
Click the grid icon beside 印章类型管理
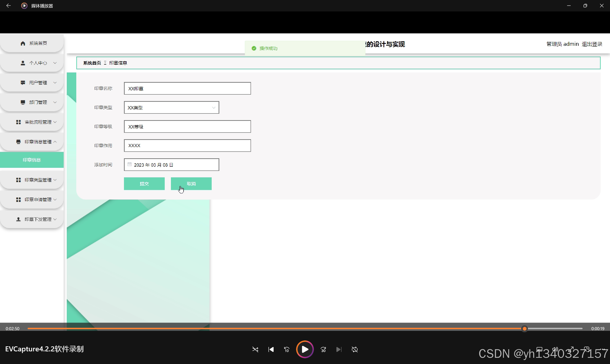pyautogui.click(x=18, y=180)
